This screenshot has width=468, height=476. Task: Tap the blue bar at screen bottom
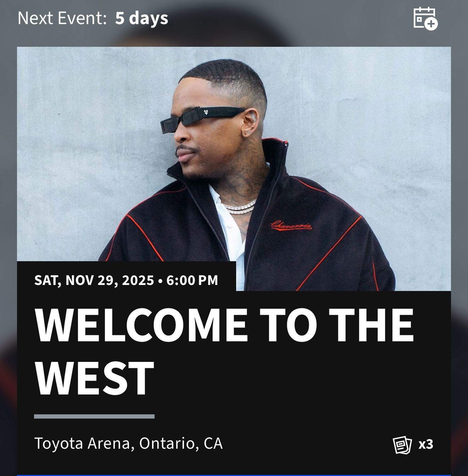pos(234,474)
